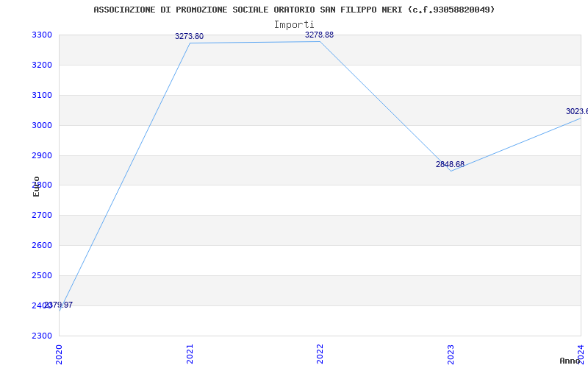Click the 2300 y-axis tick label
Image resolution: width=588 pixels, height=368 pixels.
point(42,336)
